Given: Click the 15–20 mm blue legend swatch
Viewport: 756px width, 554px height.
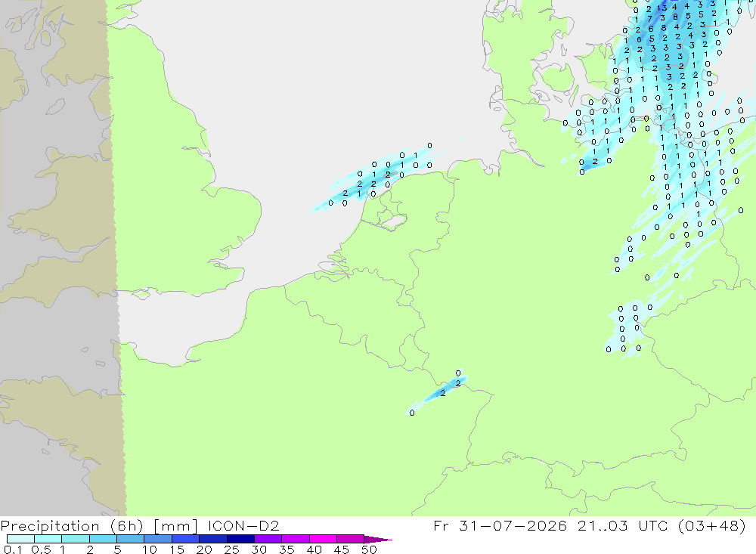Looking at the screenshot, I should coord(186,539).
